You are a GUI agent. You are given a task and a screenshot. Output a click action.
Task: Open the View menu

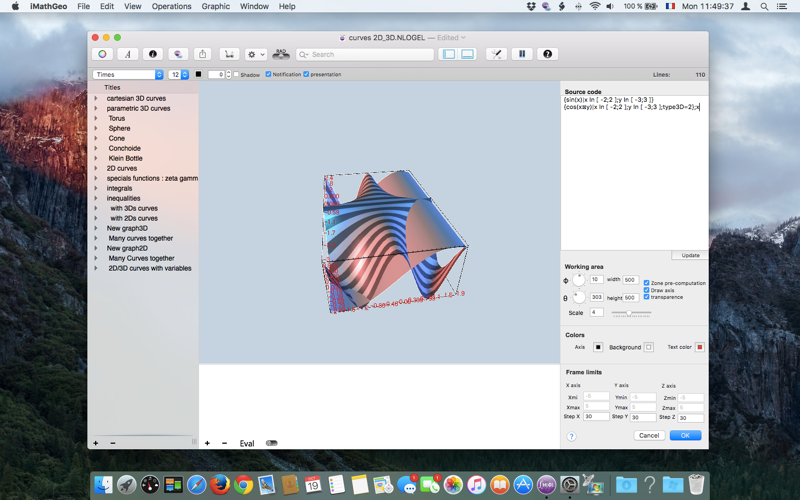coord(133,6)
